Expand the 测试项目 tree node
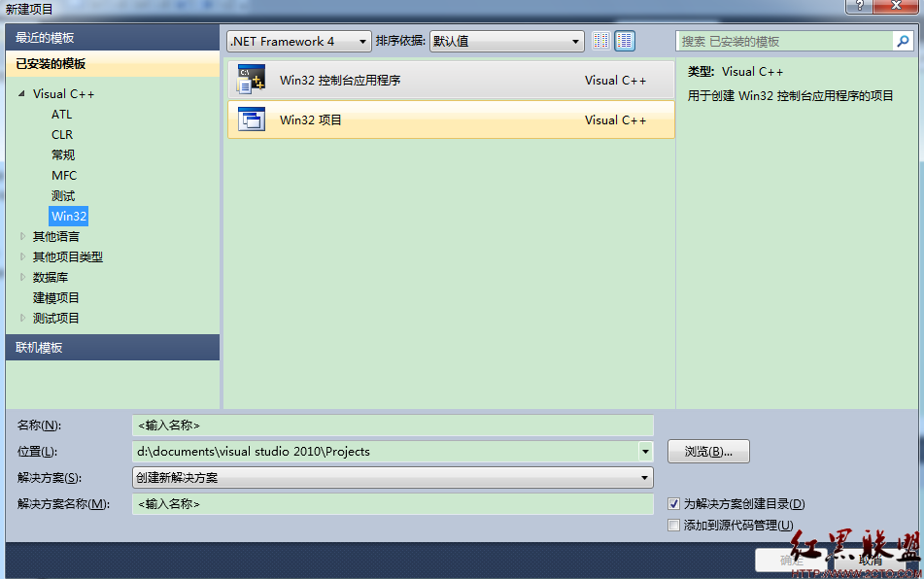The image size is (924, 579). 22,318
